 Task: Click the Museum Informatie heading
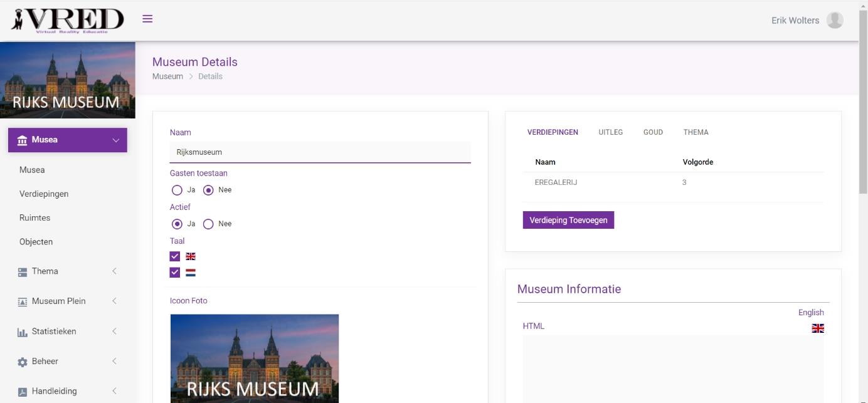(569, 289)
